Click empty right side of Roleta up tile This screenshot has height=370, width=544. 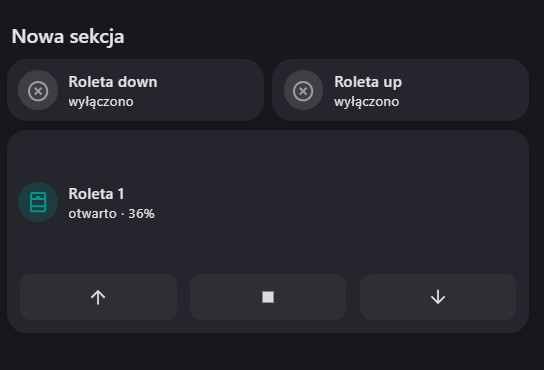coord(468,90)
